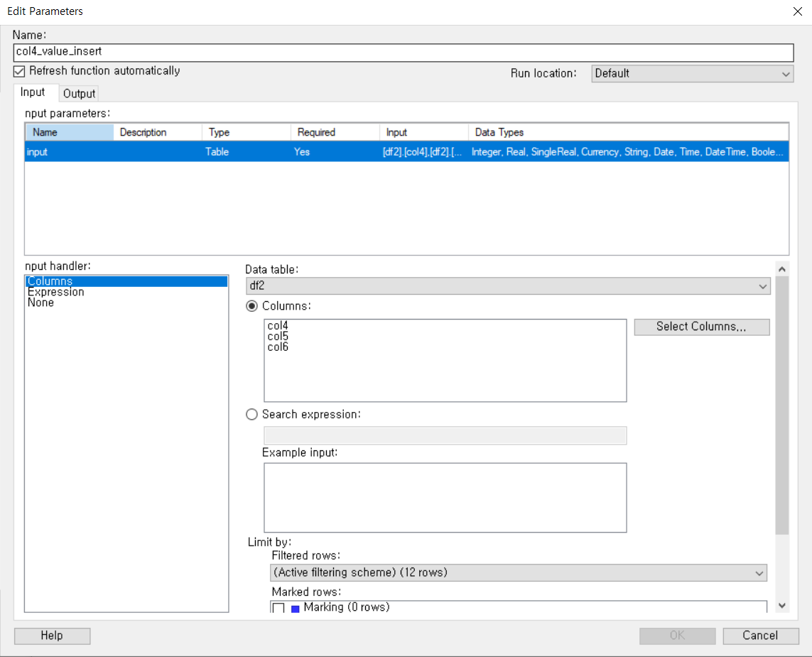Viewport: 812px width, 657px height.
Task: Choose Expression in the input handler list
Action: [56, 292]
